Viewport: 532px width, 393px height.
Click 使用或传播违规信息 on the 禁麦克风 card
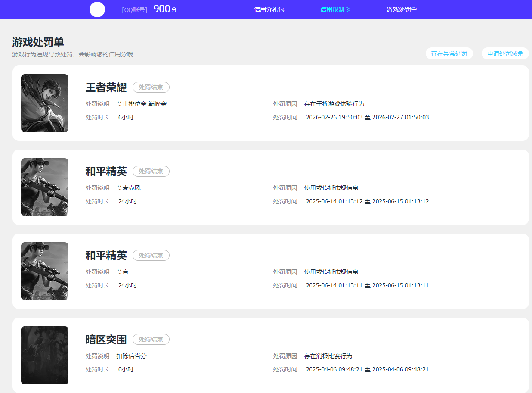(331, 188)
